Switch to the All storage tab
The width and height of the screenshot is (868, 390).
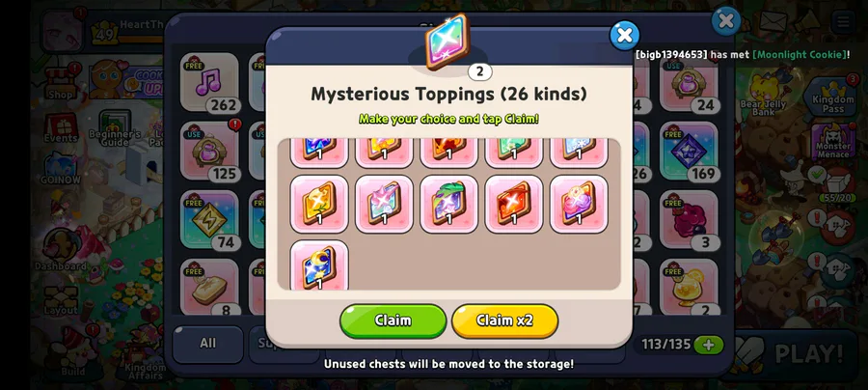click(207, 344)
